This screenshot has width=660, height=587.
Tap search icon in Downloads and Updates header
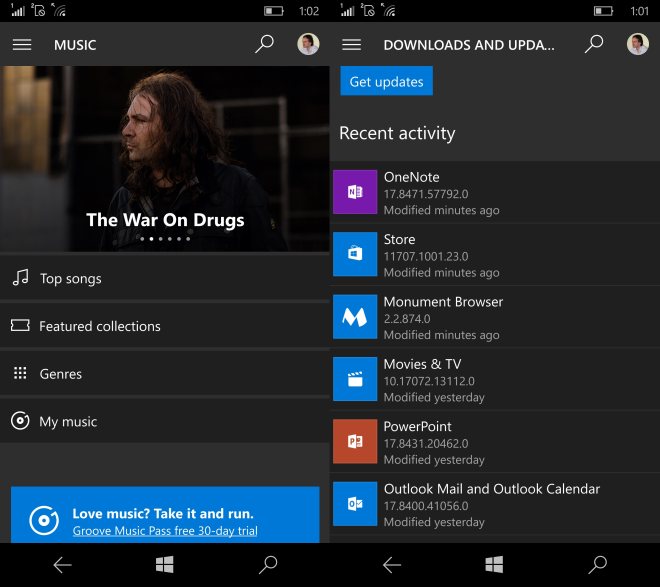coord(594,44)
